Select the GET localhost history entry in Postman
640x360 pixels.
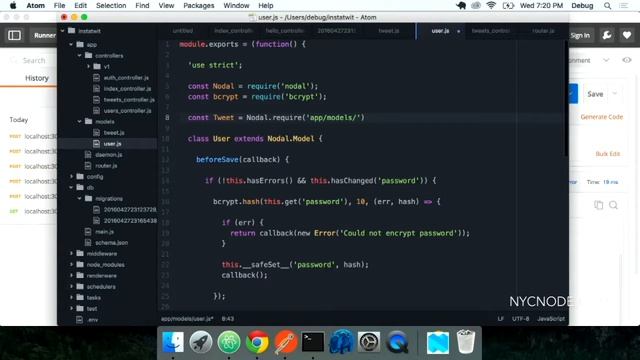(33, 211)
